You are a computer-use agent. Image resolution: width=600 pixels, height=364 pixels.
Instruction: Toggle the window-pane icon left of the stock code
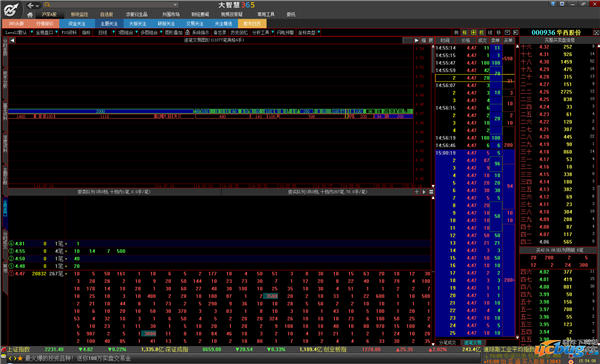[507, 33]
